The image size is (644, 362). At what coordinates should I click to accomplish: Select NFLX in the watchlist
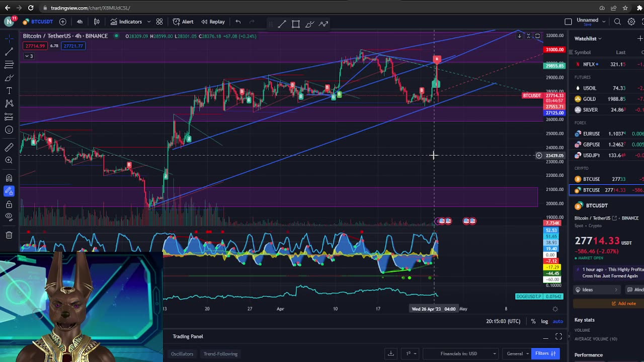606,64
